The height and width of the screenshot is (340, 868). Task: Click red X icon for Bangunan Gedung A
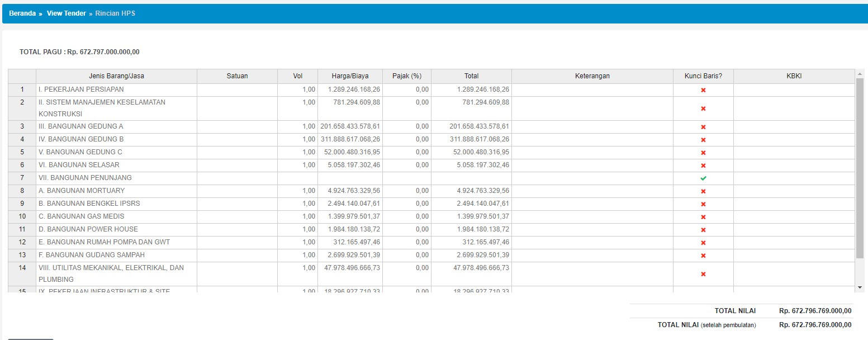coord(703,127)
